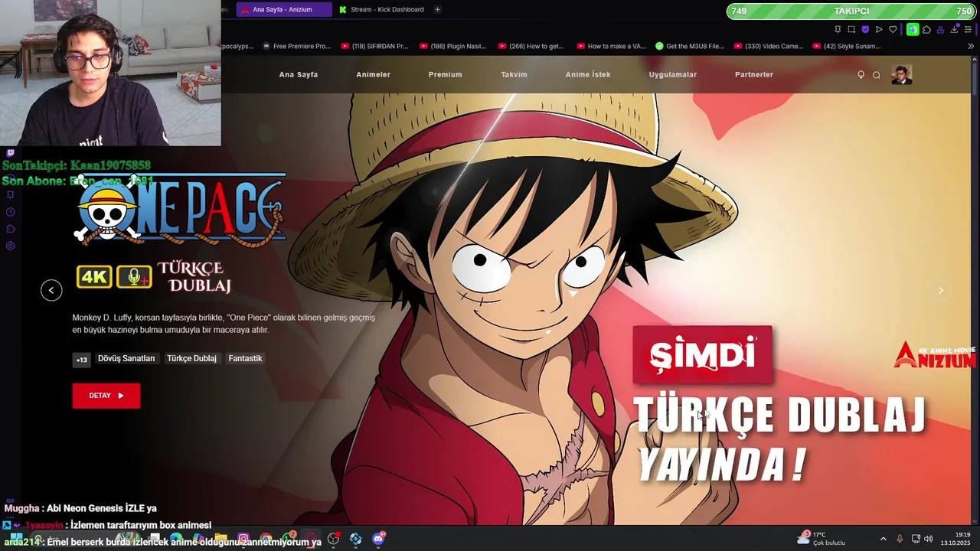Open the browser downloads icon
The width and height of the screenshot is (980, 551).
click(954, 30)
